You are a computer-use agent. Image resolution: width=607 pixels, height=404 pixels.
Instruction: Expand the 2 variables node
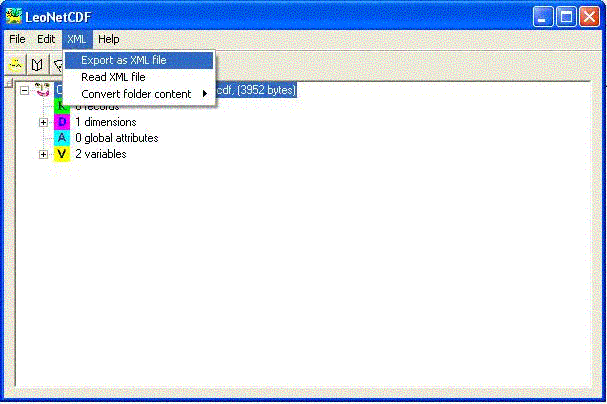(43, 154)
